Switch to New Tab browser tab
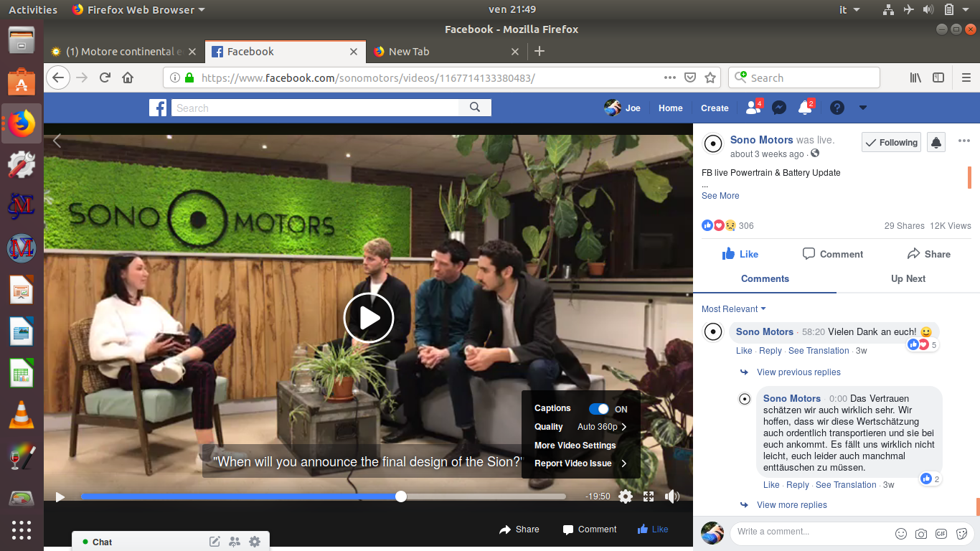Screen dimensions: 980x551 pos(446,52)
